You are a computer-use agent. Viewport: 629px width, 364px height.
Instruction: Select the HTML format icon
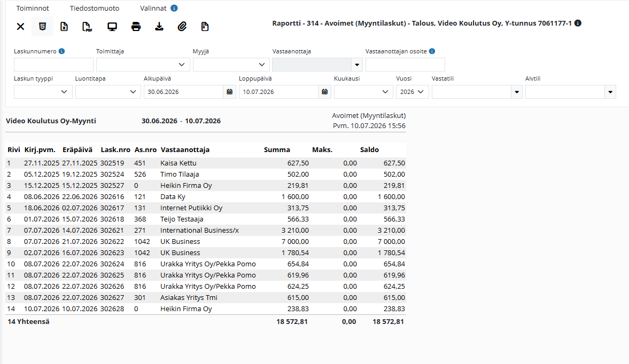pyautogui.click(x=42, y=27)
